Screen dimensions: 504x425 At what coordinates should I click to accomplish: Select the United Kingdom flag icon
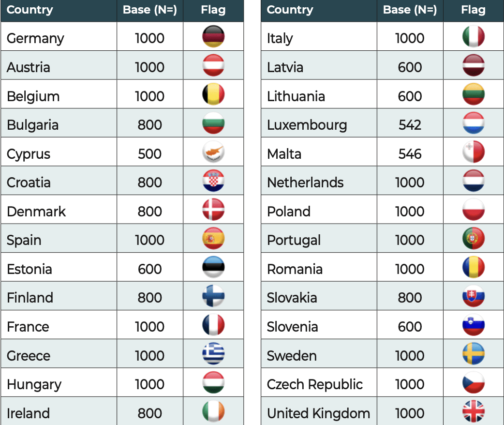coord(474,412)
